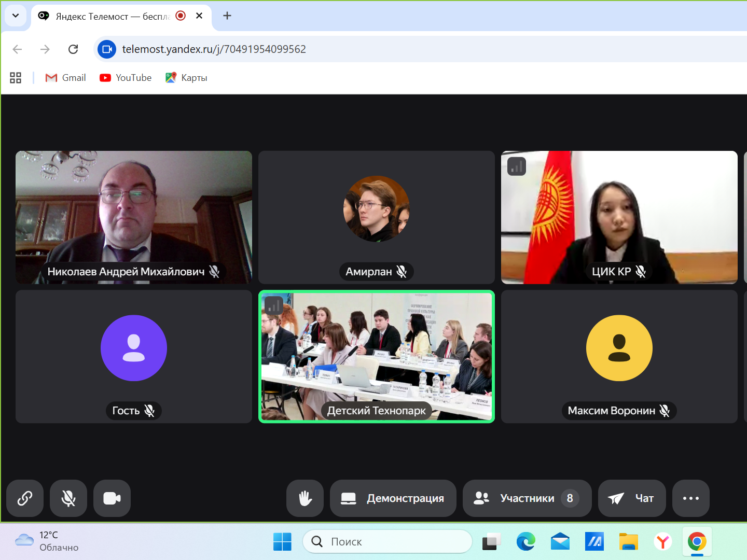Click the recording indicator on the tab
Image resolution: width=747 pixels, height=560 pixels.
(181, 16)
